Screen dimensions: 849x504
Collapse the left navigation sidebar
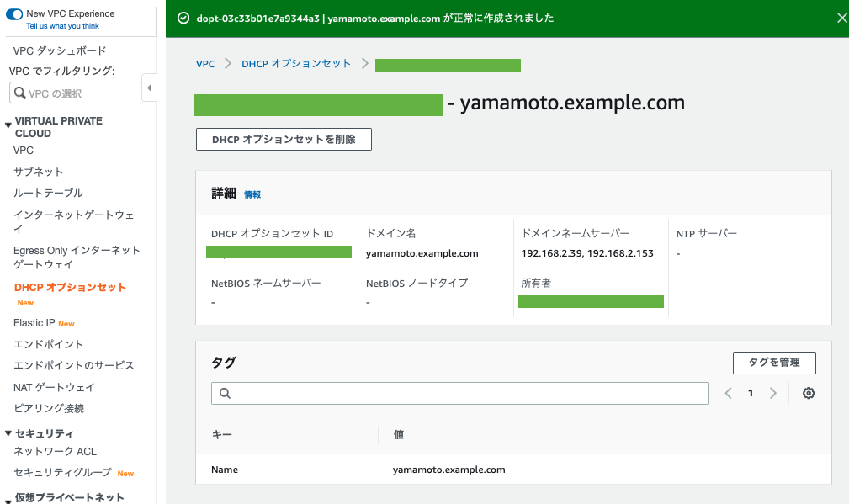[149, 88]
